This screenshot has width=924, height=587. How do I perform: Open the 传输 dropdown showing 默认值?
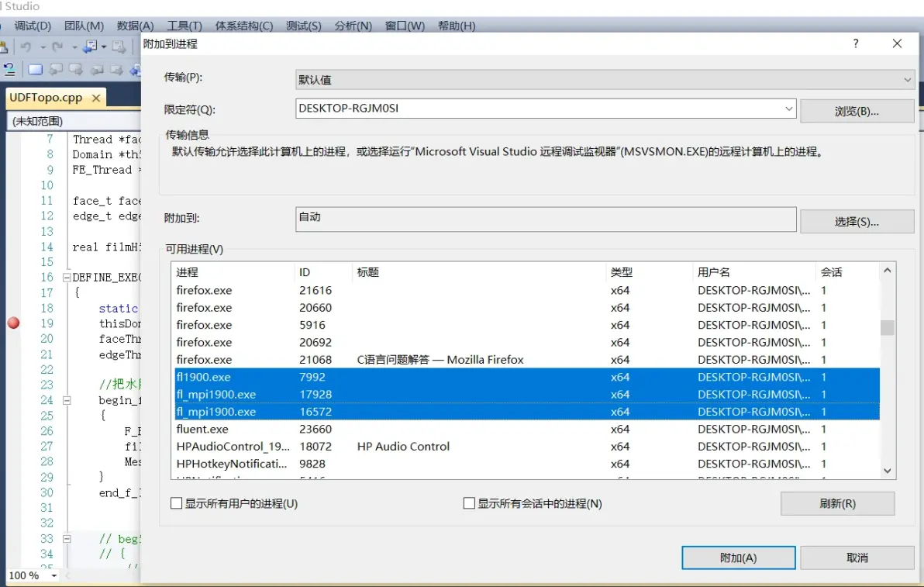pyautogui.click(x=605, y=80)
